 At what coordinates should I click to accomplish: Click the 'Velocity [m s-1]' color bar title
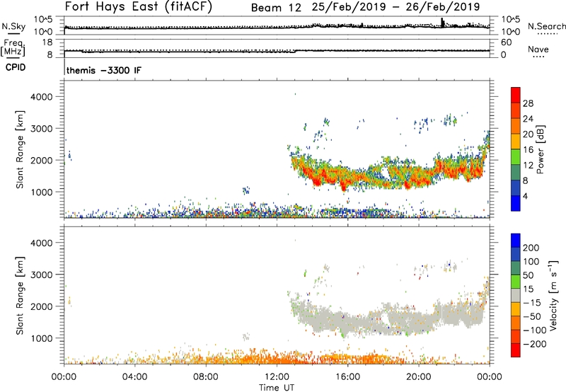pos(553,295)
